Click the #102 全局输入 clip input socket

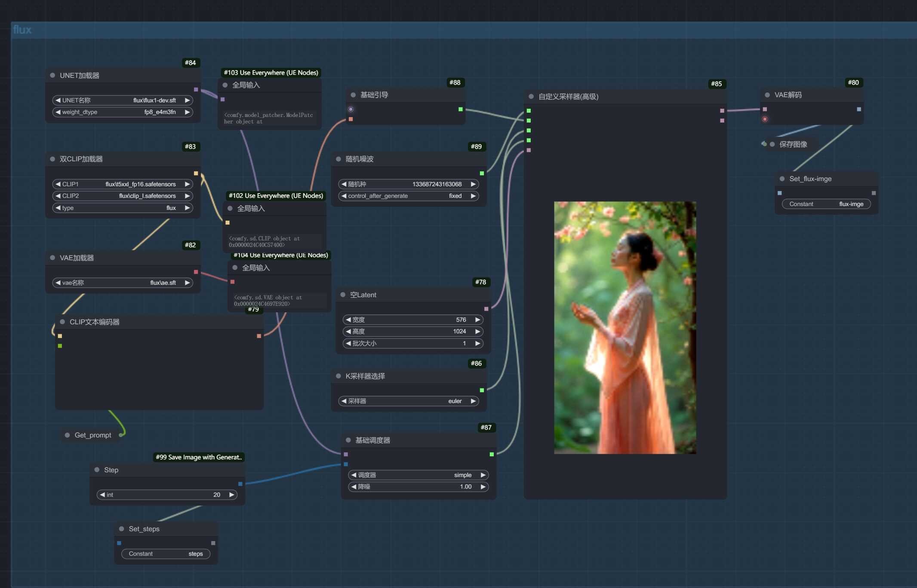228,223
